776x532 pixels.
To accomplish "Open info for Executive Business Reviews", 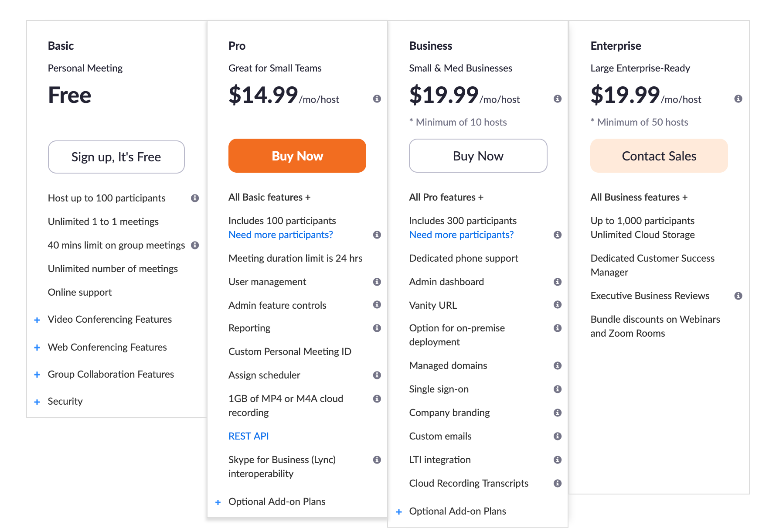I will tap(739, 296).
